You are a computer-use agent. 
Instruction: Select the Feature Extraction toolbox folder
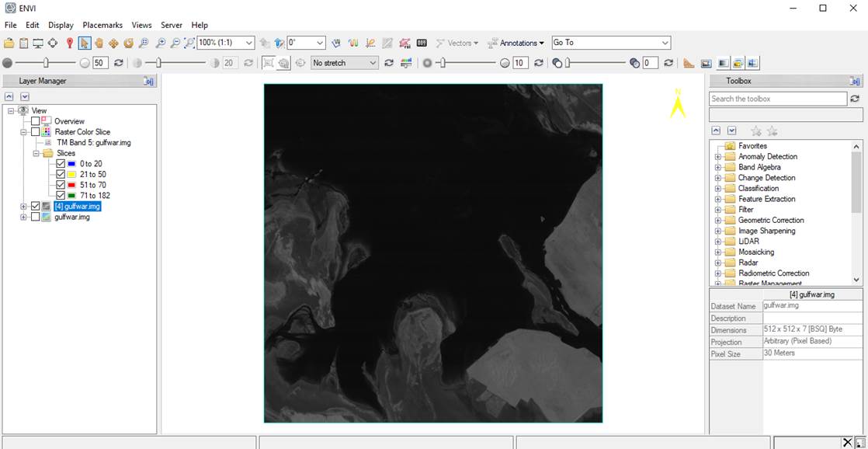coord(767,199)
